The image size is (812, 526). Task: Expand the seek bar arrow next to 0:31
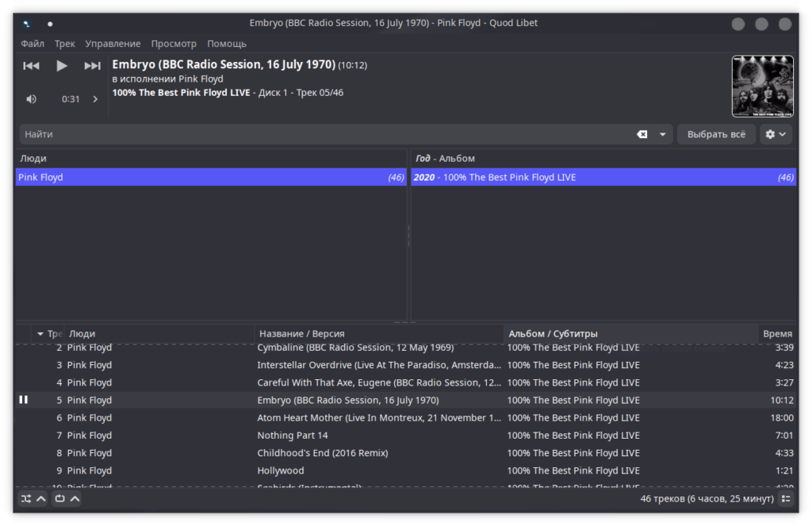[95, 99]
